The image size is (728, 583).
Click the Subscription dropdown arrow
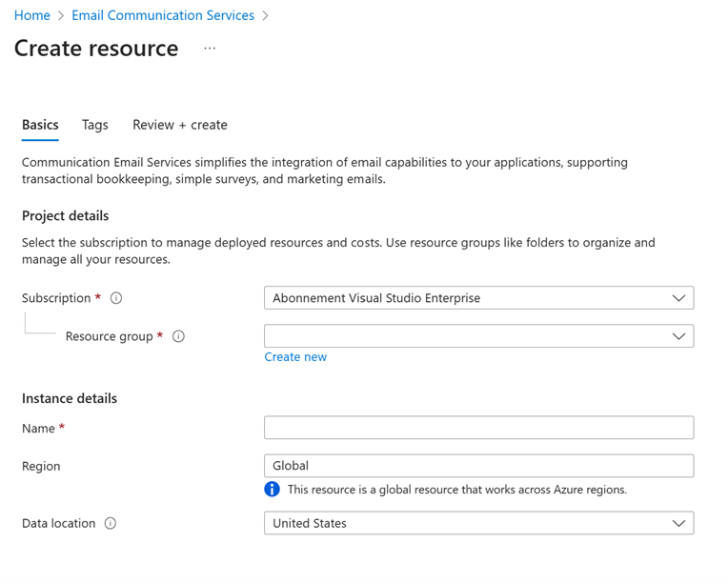pyautogui.click(x=678, y=298)
